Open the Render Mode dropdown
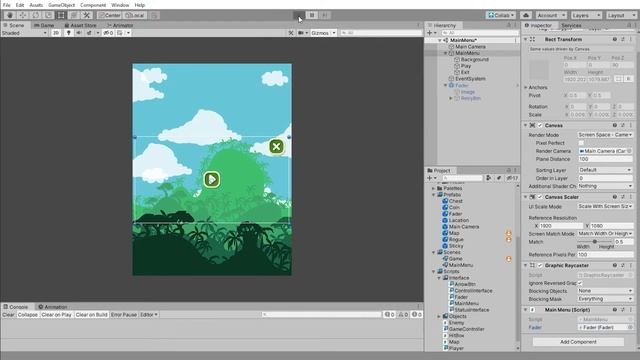Image resolution: width=640 pixels, height=360 pixels. pos(605,135)
